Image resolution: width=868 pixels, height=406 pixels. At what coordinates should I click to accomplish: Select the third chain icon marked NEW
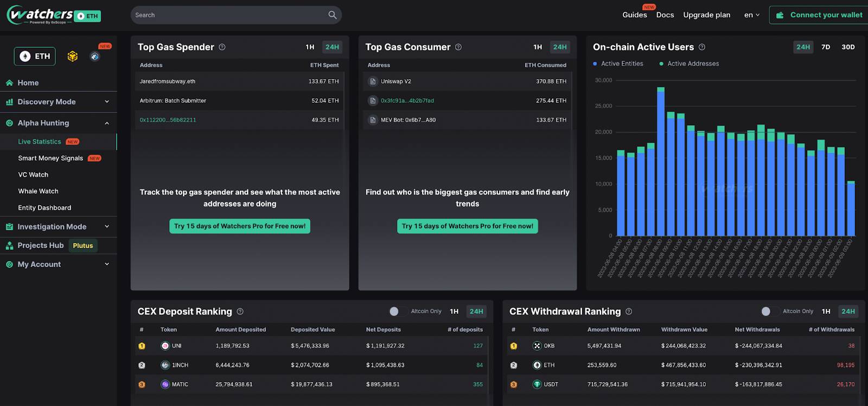(95, 56)
